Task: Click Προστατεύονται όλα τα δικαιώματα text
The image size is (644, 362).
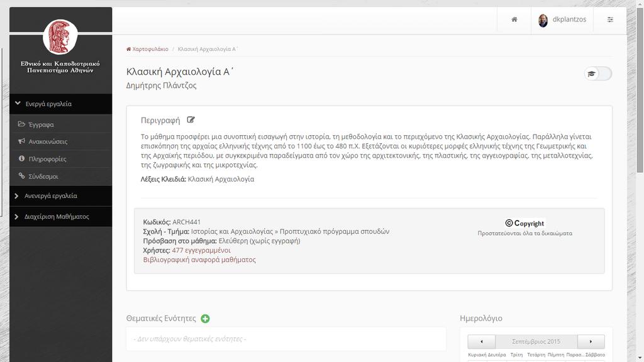Action: pos(525,233)
